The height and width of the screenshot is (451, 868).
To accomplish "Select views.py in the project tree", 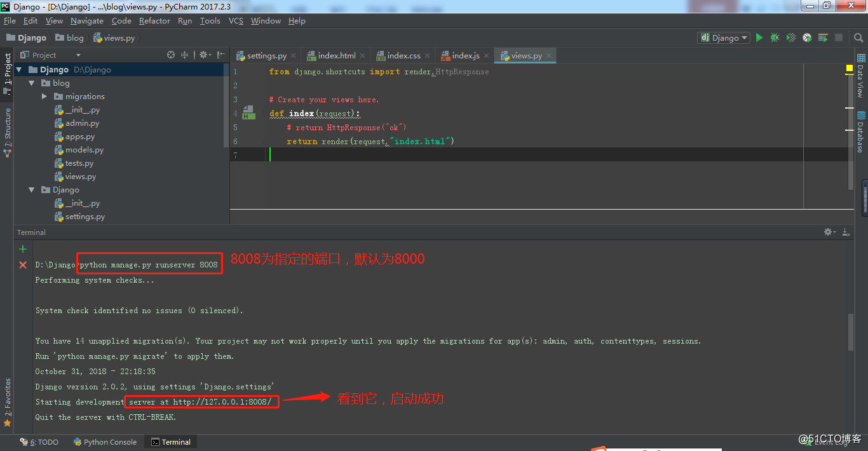I will [x=81, y=177].
